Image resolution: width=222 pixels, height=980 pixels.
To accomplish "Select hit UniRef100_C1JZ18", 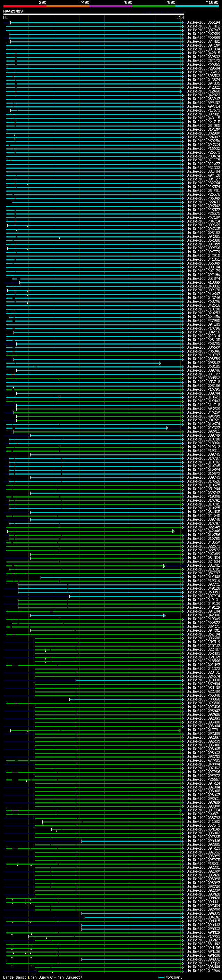I will 203,405.
